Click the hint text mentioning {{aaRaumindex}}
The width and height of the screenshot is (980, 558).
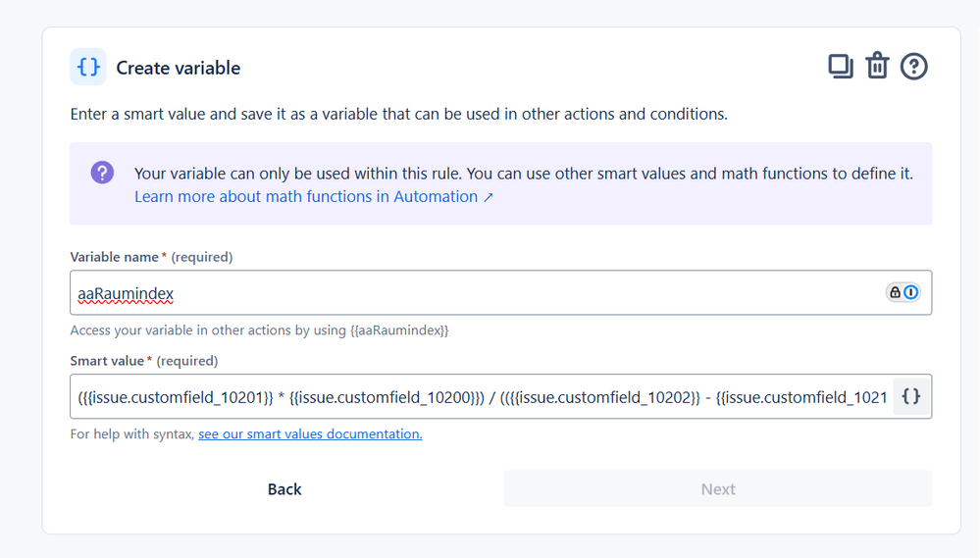pos(259,330)
